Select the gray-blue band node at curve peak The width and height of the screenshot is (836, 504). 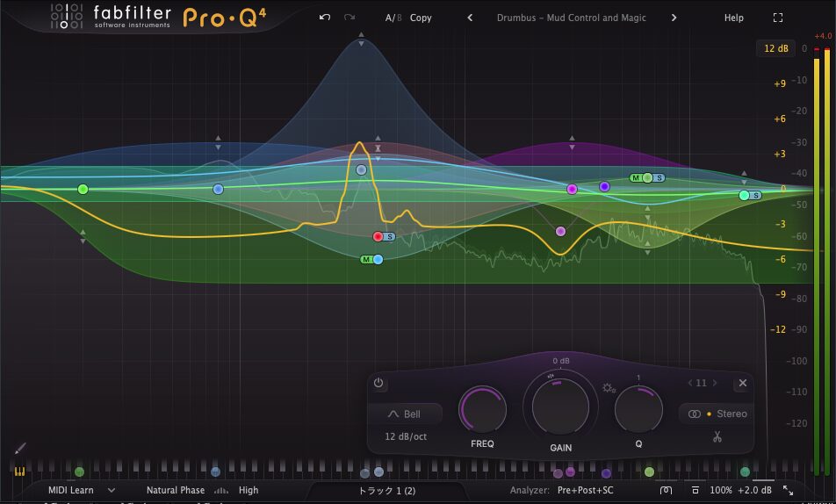click(362, 170)
